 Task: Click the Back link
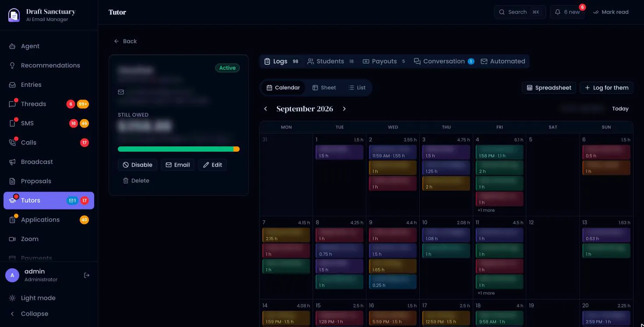[x=125, y=41]
